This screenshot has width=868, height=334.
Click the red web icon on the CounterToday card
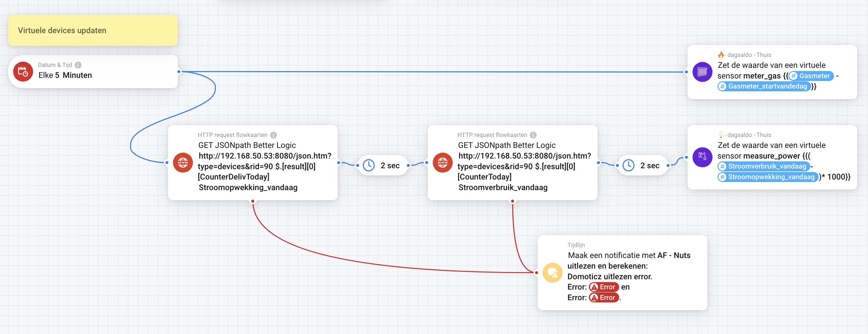(x=443, y=163)
